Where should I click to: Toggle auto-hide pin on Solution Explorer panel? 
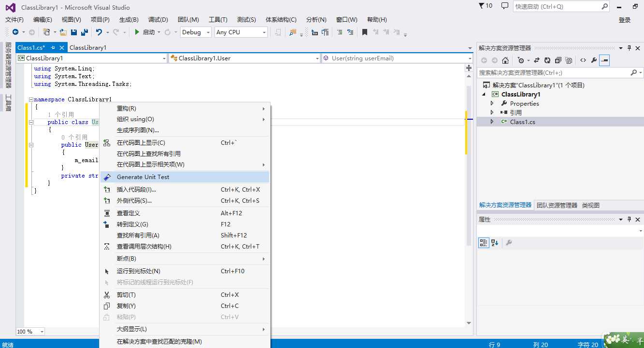click(x=629, y=48)
